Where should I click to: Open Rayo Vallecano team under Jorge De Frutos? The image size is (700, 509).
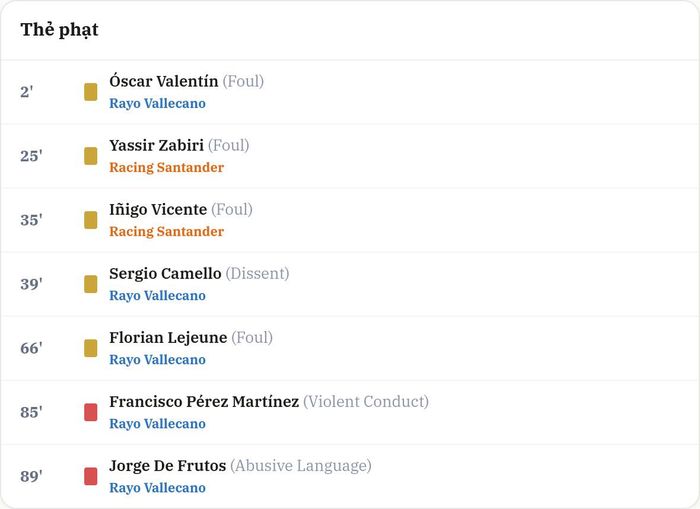(x=158, y=488)
